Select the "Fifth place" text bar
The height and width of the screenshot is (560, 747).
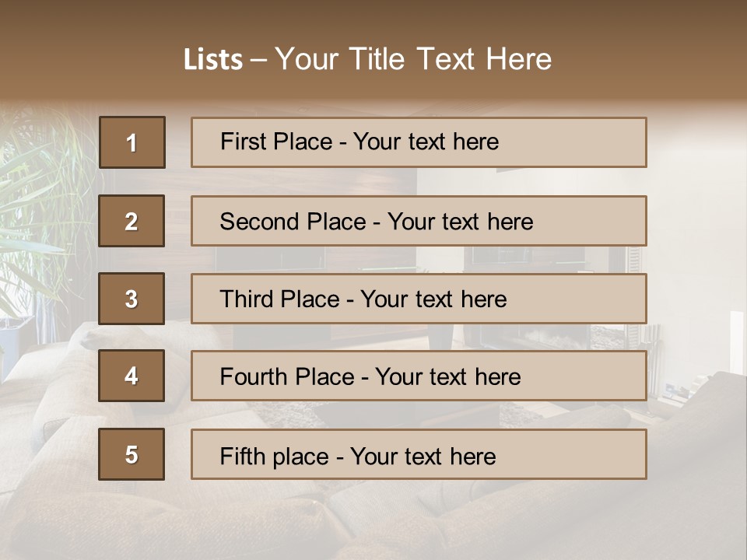419,454
